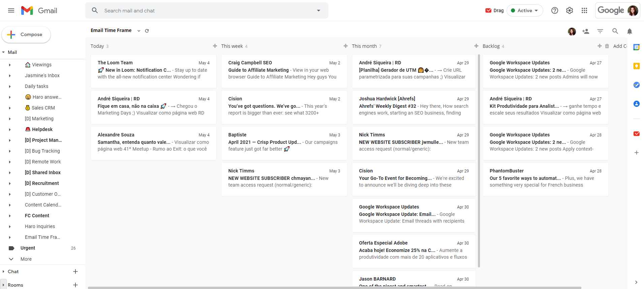Open board notifications bell
This screenshot has height=289, width=644.
630,31
